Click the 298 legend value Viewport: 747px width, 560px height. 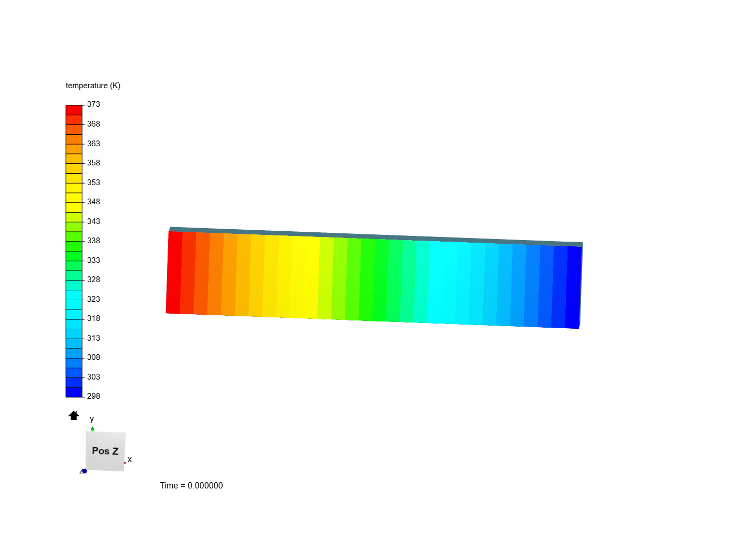[93, 396]
